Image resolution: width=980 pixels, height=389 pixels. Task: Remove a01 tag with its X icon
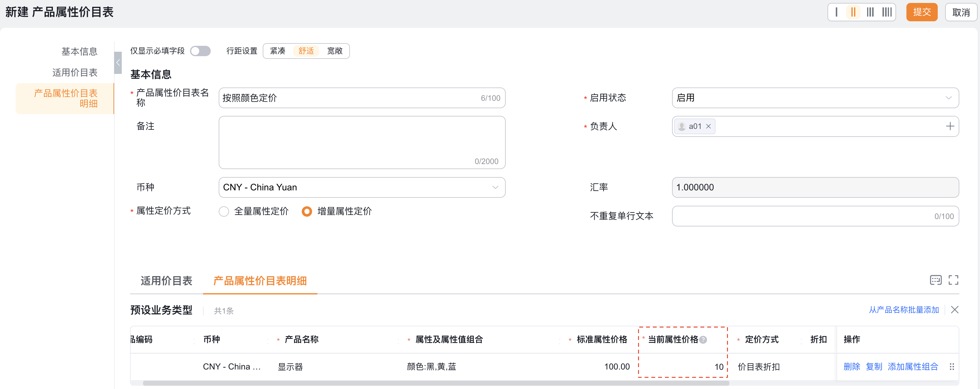tap(708, 127)
